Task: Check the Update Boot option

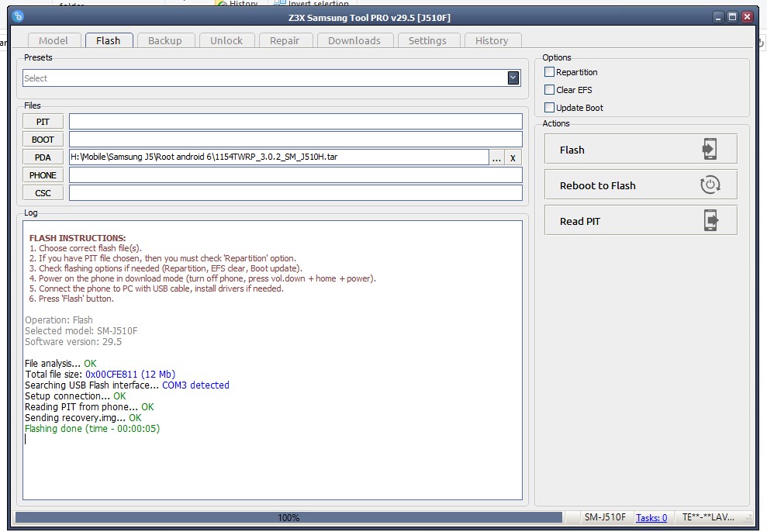Action: pos(549,107)
